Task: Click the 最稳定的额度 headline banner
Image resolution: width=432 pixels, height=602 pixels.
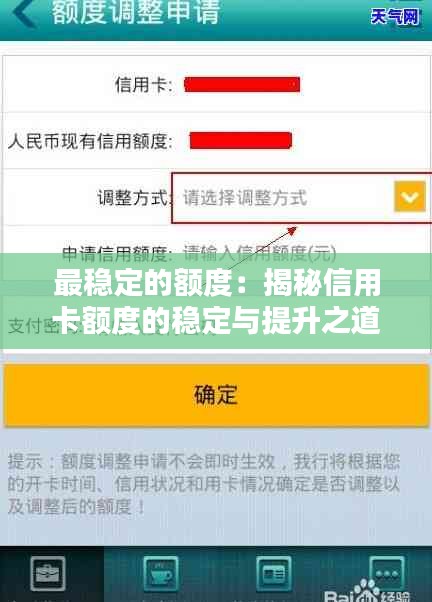Action: [216, 301]
